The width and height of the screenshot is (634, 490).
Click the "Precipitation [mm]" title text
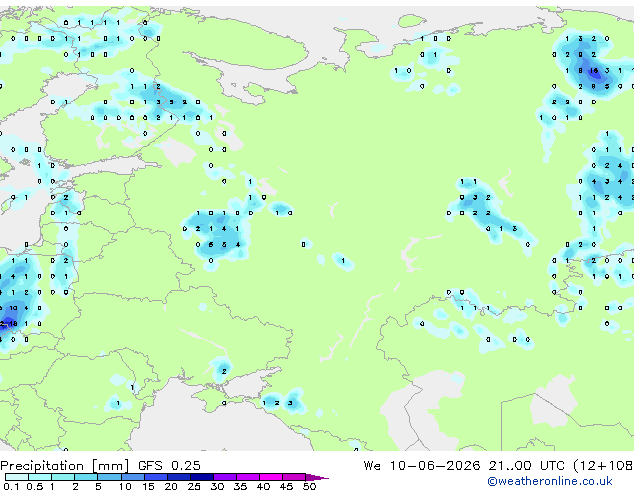(x=65, y=466)
